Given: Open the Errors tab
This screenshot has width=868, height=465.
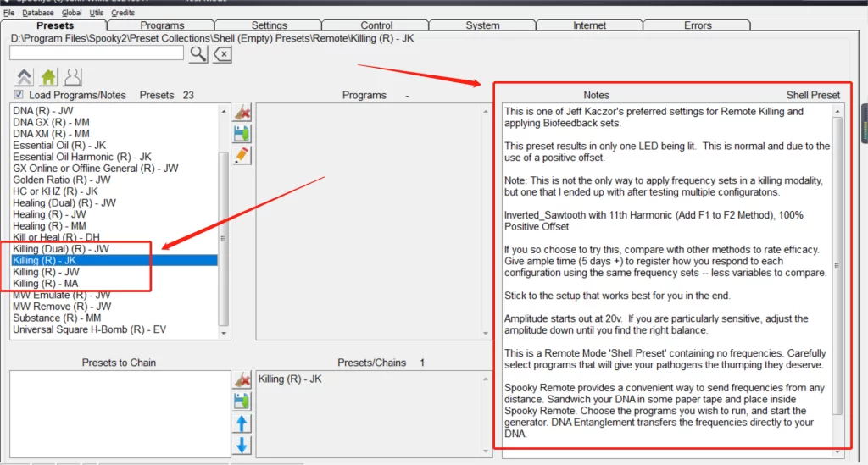Looking at the screenshot, I should click(x=698, y=25).
